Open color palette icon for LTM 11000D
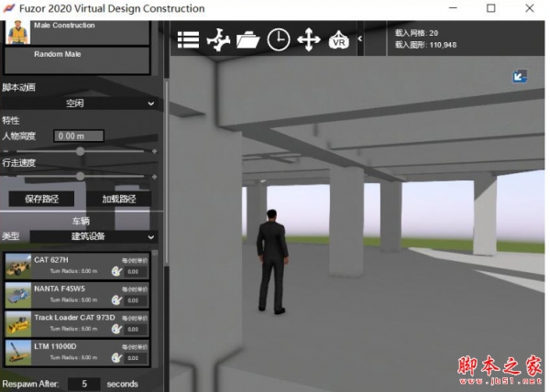This screenshot has height=392, width=550. 116,357
